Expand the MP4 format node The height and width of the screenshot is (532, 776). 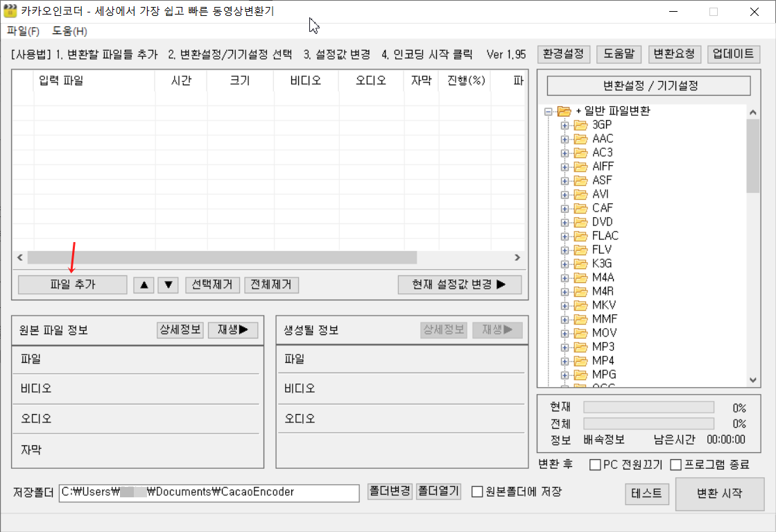(564, 361)
